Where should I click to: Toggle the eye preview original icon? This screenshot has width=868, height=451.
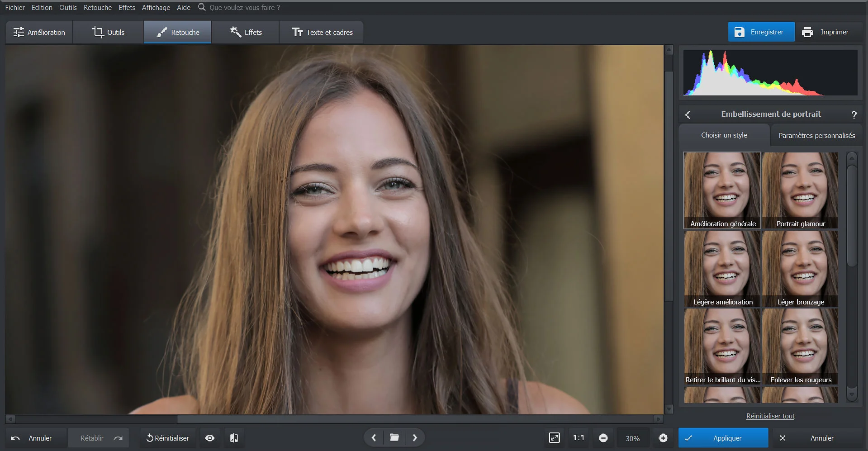210,438
